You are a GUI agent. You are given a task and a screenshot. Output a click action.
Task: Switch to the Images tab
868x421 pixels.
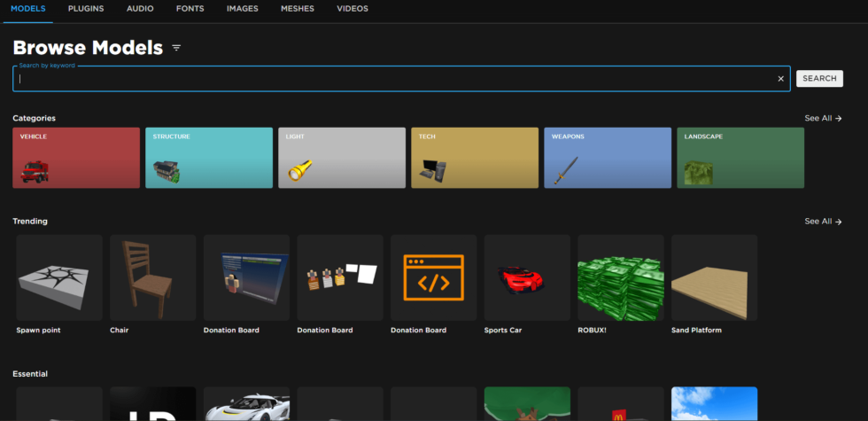242,9
